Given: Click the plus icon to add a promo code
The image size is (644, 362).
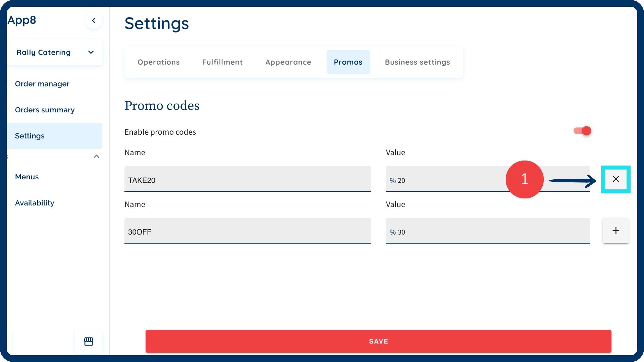Looking at the screenshot, I should click(x=615, y=231).
